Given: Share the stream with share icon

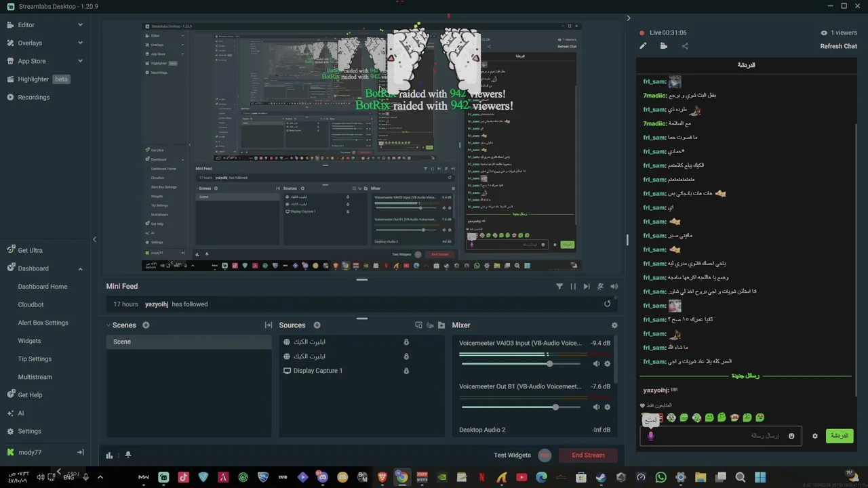Looking at the screenshot, I should 684,46.
